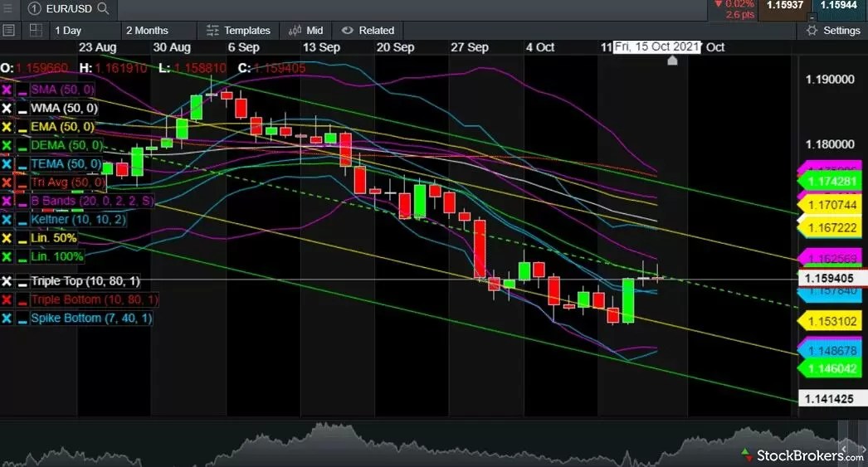Image resolution: width=868 pixels, height=467 pixels.
Task: Click the EUR/USD instrument name
Action: 69,8
